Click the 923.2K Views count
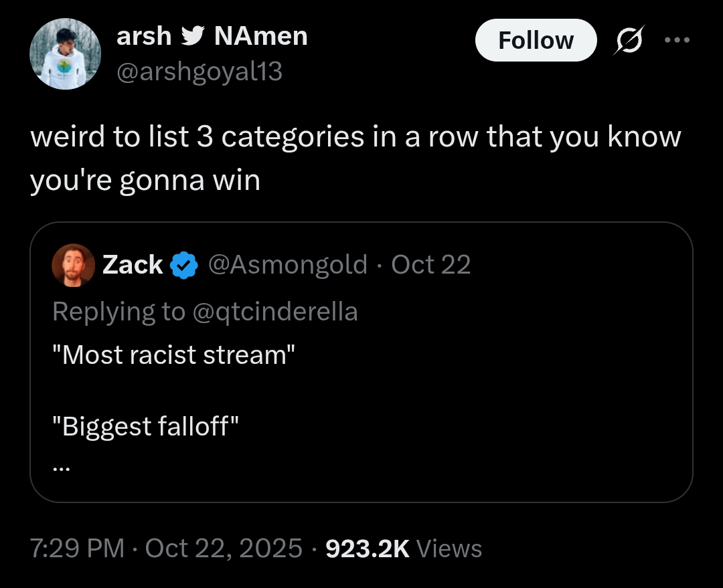Viewport: 723px width, 588px height. click(x=403, y=549)
